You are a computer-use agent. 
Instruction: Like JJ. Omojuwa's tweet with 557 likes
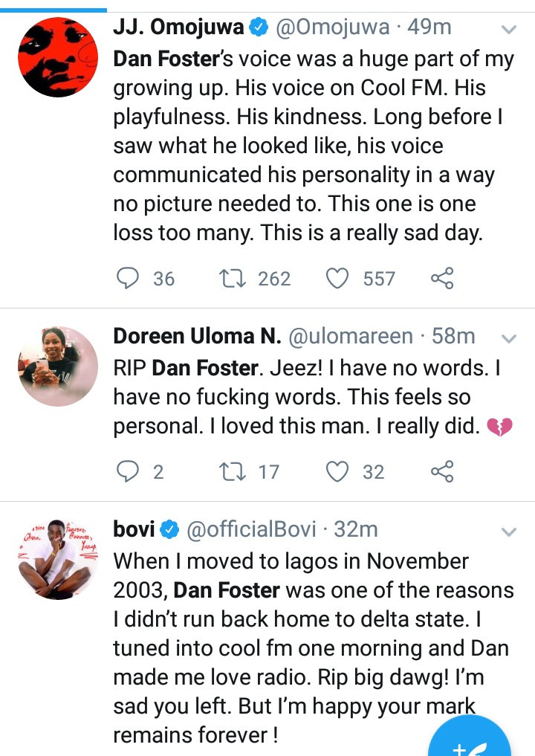pyautogui.click(x=338, y=279)
